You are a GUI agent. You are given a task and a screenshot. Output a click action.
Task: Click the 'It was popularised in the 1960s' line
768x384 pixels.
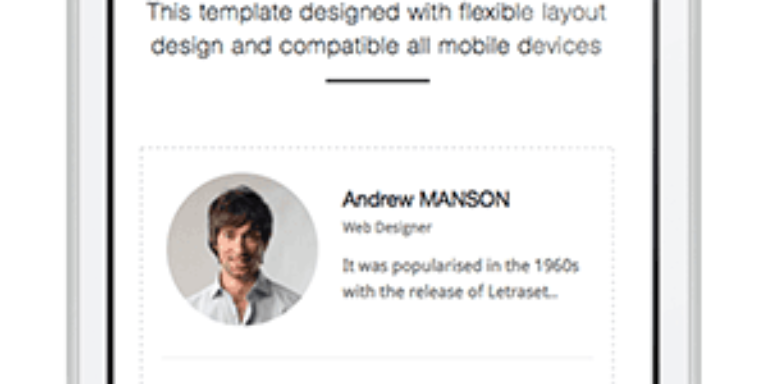pyautogui.click(x=460, y=266)
